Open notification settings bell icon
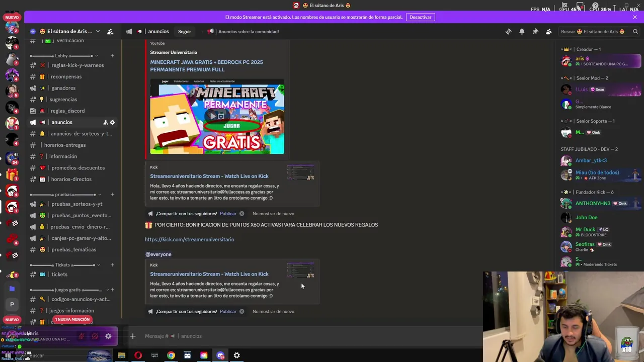The height and width of the screenshot is (362, 644). [522, 32]
